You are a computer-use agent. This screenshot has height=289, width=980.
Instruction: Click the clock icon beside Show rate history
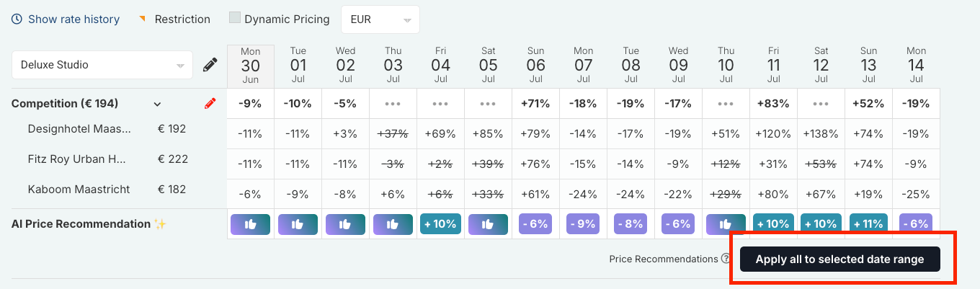17,19
